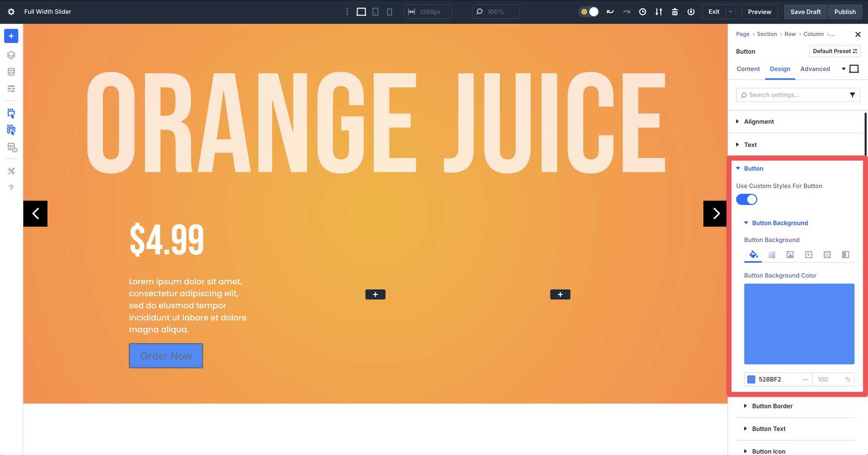Open the add elements panel

coord(11,36)
